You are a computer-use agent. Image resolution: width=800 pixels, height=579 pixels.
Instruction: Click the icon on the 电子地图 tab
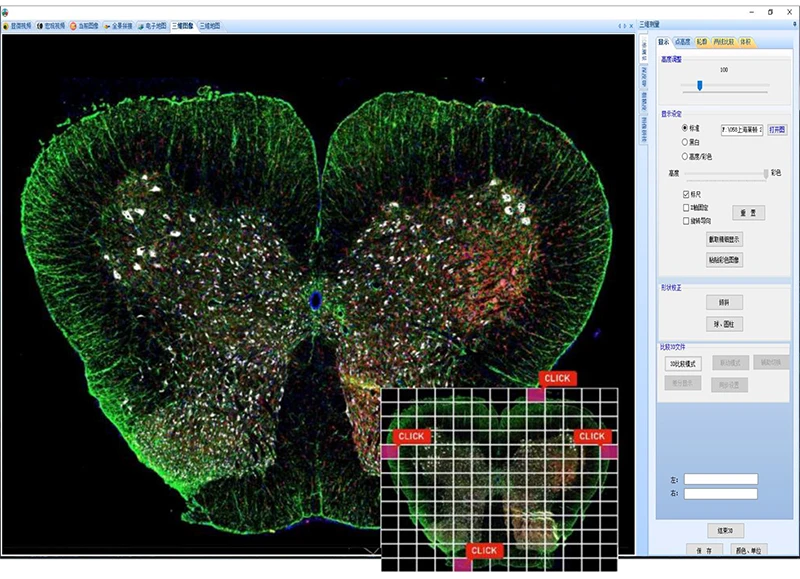tap(141, 25)
